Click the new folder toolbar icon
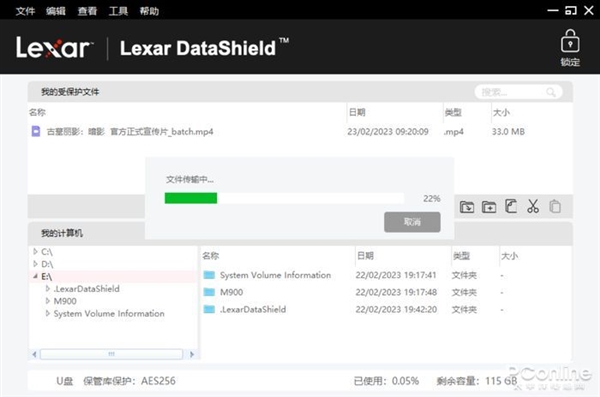Screen dimensions: 600x397 489,207
